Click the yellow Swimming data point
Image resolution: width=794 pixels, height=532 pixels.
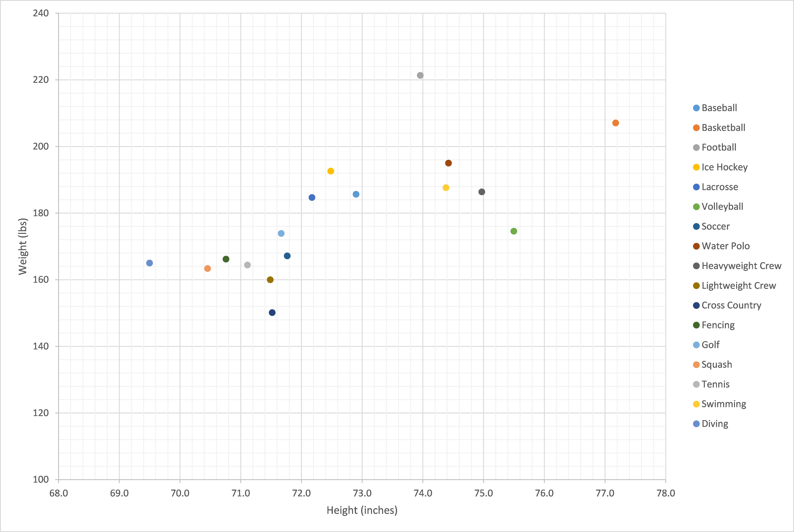tap(446, 188)
